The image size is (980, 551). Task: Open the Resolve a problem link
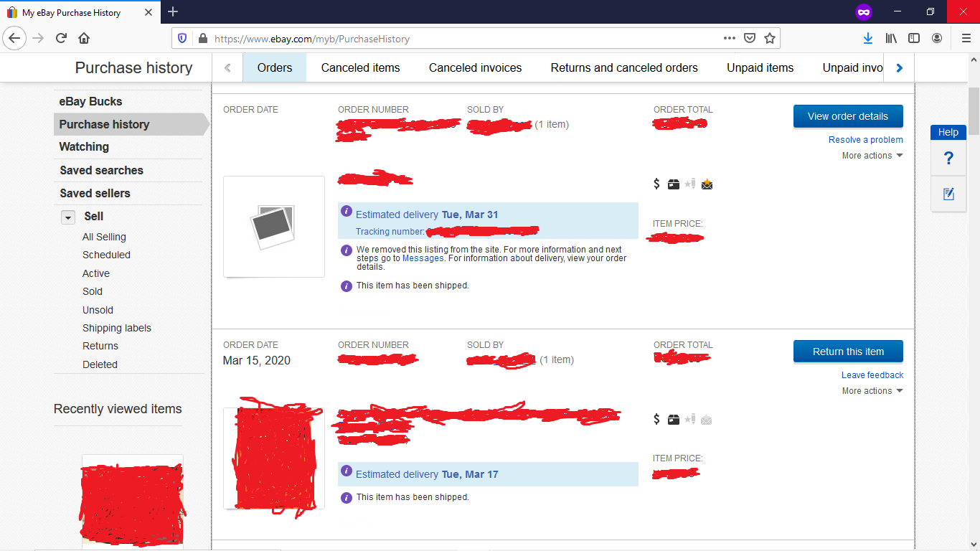coord(866,140)
